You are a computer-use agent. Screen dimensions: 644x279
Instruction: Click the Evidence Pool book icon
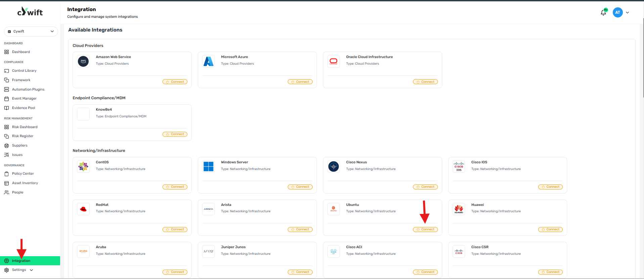coord(6,108)
